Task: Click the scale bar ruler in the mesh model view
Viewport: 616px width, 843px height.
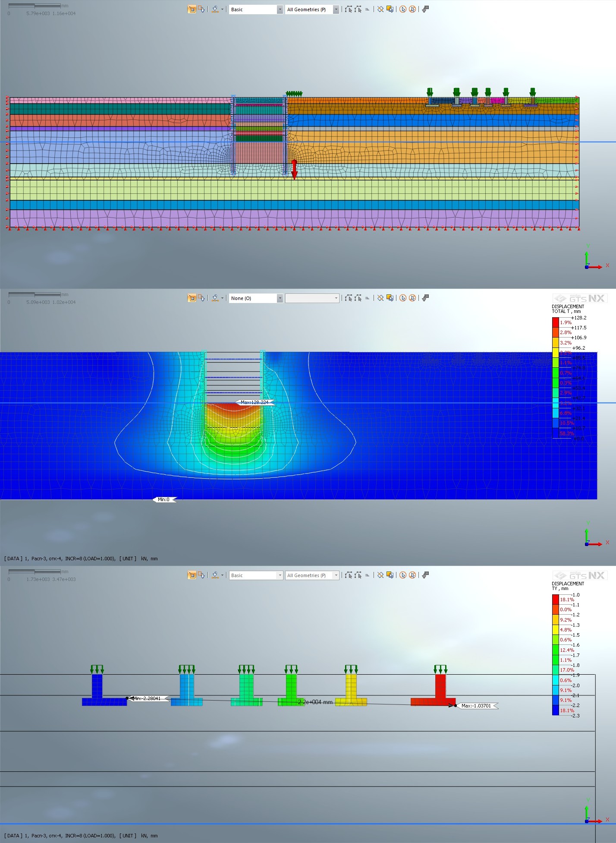Action: coord(35,6)
